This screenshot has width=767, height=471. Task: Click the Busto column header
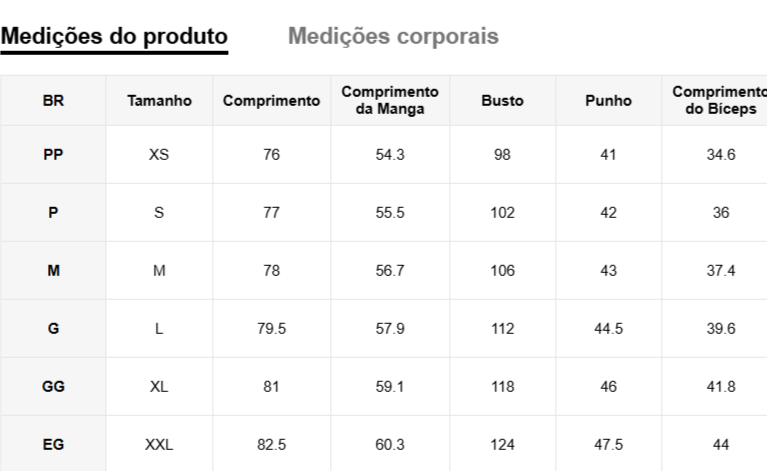coord(502,100)
